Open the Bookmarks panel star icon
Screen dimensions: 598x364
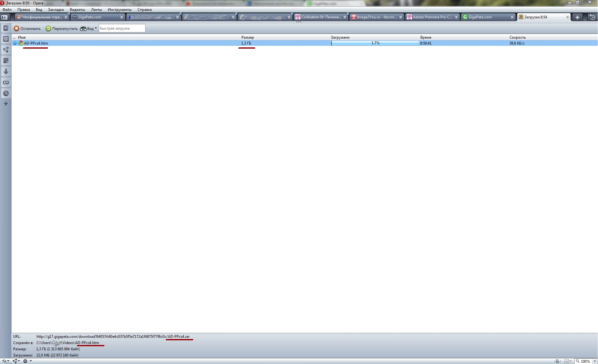pyautogui.click(x=6, y=28)
